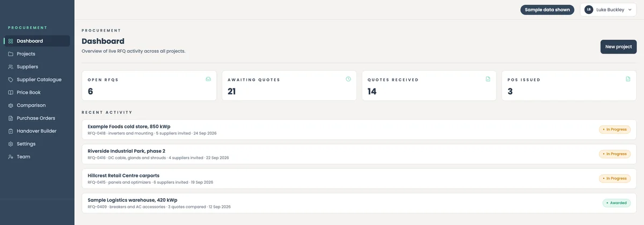This screenshot has height=225, width=644.
Task: Click the RFQ-0415 details line
Action: click(150, 182)
